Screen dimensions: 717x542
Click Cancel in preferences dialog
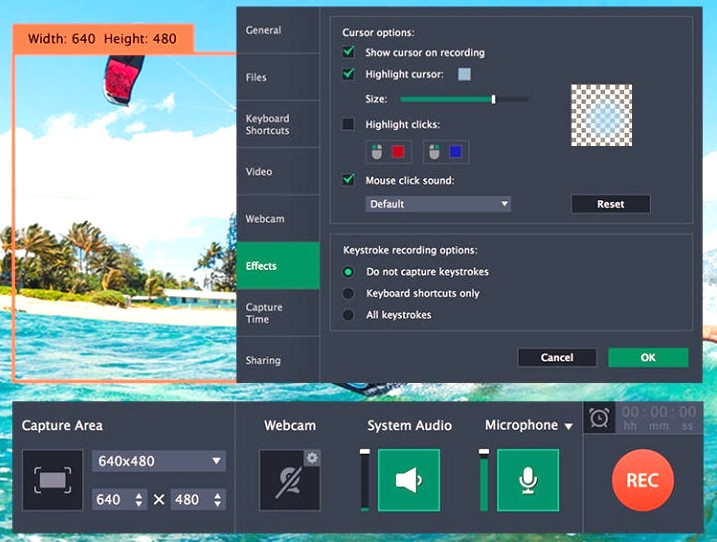(x=557, y=357)
